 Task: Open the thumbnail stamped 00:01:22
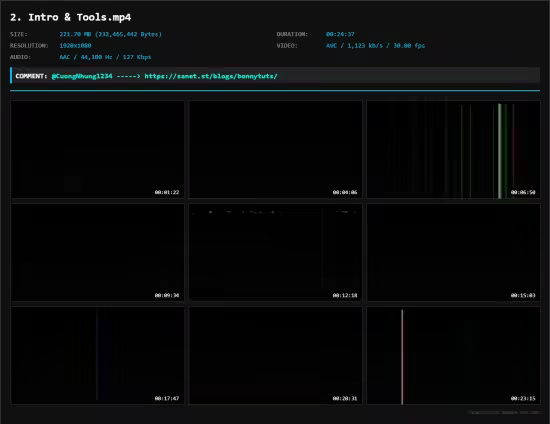[x=98, y=150]
